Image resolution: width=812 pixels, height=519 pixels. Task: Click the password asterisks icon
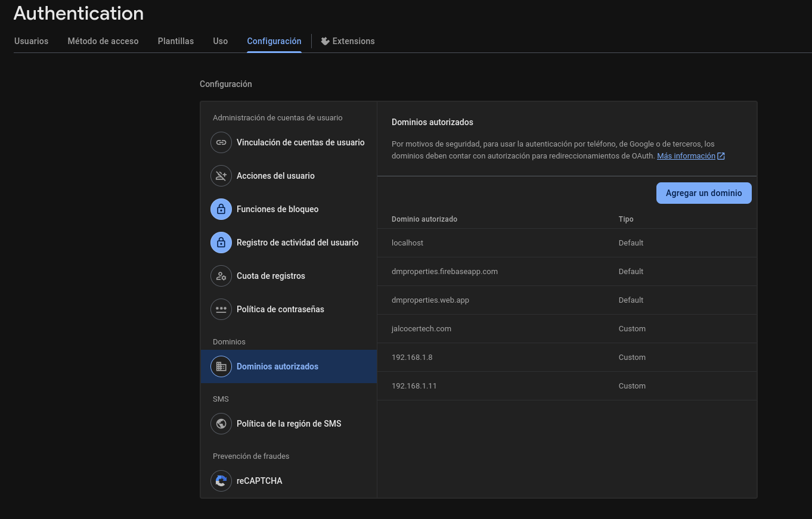221,309
